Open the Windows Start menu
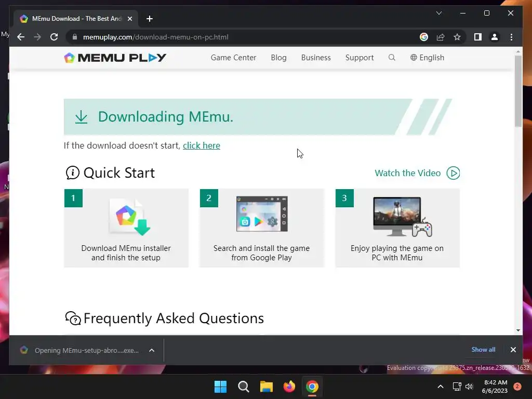This screenshot has width=532, height=399. tap(220, 387)
